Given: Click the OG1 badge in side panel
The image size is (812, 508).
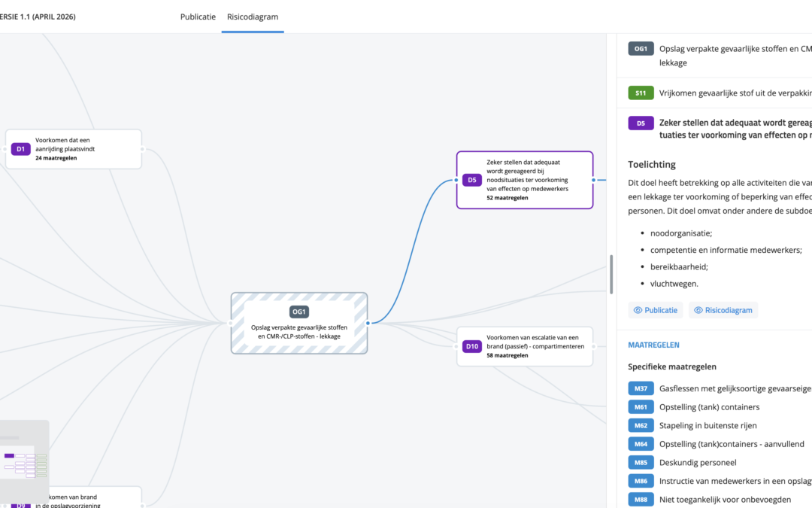Looking at the screenshot, I should pos(641,49).
